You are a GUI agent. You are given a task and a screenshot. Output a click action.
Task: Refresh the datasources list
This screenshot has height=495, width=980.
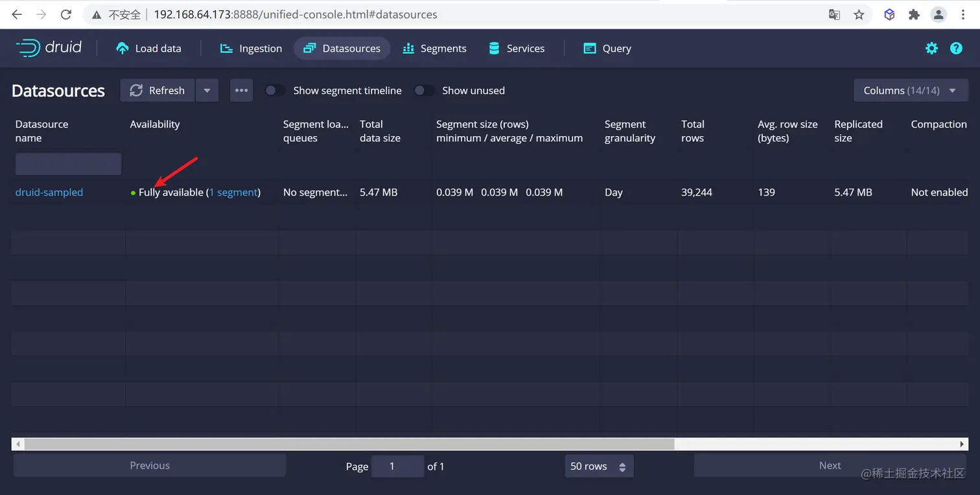(x=157, y=91)
